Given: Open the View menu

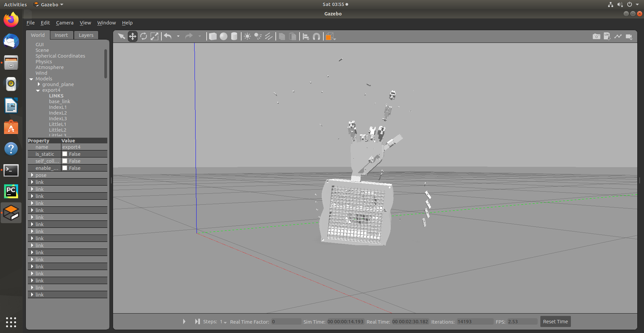Looking at the screenshot, I should pyautogui.click(x=85, y=23).
